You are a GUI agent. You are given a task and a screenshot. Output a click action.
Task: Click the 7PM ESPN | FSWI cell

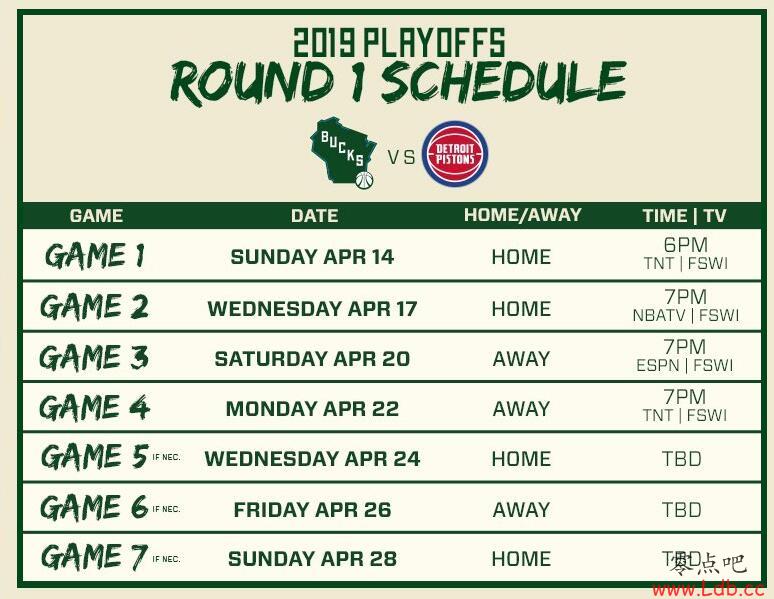coord(685,356)
